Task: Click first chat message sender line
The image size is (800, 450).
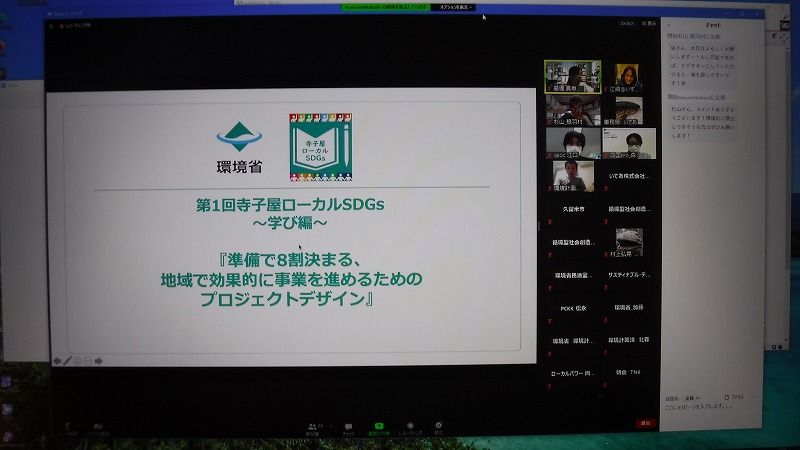Action: tap(694, 37)
